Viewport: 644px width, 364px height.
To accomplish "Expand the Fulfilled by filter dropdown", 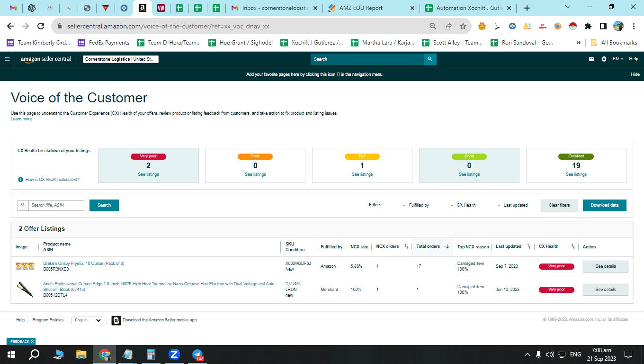I will click(x=416, y=205).
